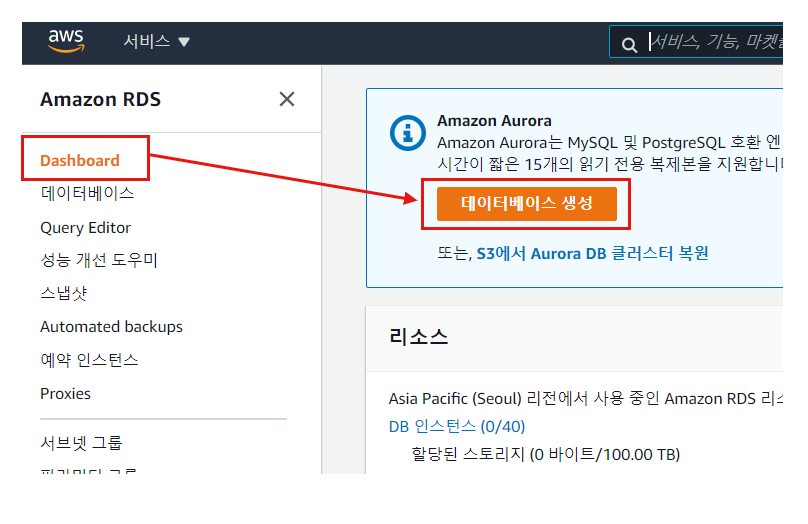
Task: Navigate to Proxies in sidebar
Action: (65, 394)
